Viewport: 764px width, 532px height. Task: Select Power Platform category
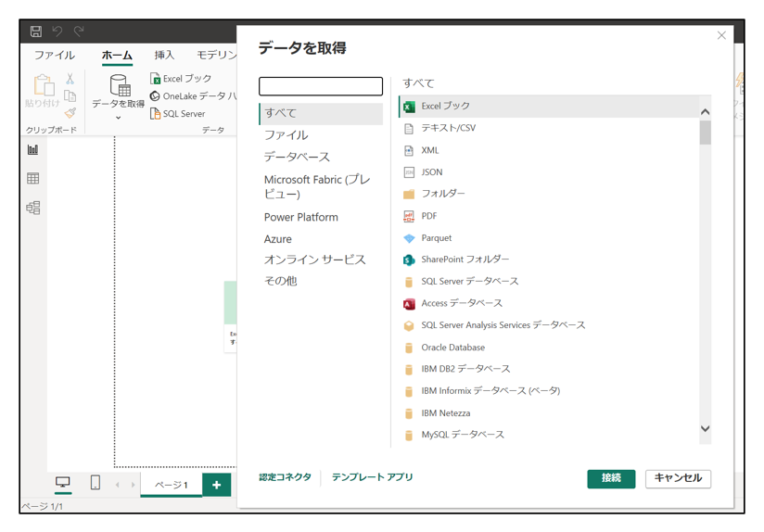tap(301, 217)
